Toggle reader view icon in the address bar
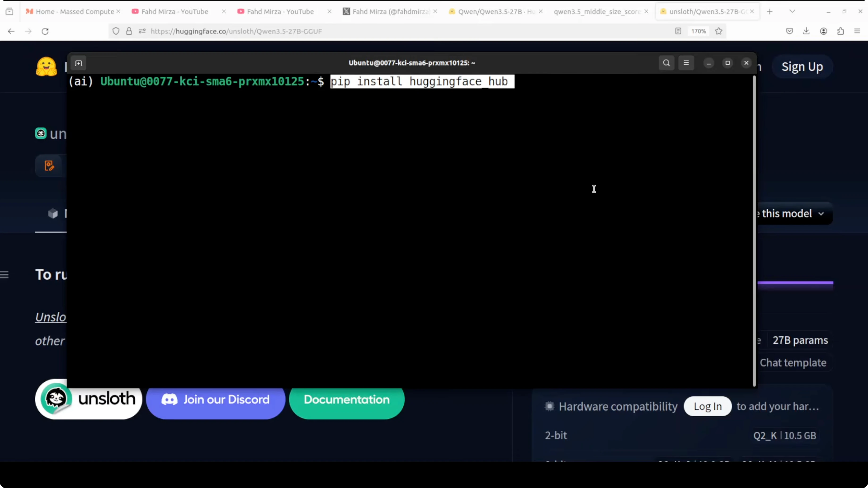Viewport: 868px width, 488px height. (x=678, y=31)
